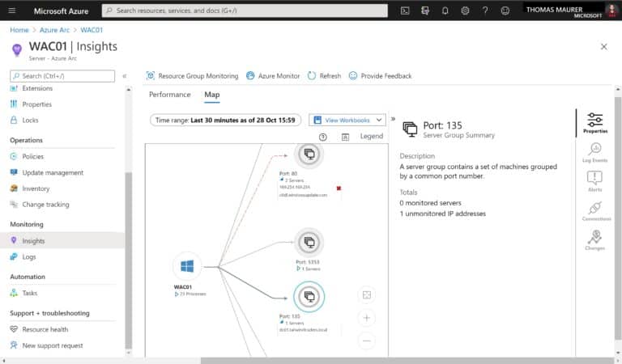Screen dimensions: 622x364
Task: Go to WAC01 breadcrumb
Action: click(92, 30)
